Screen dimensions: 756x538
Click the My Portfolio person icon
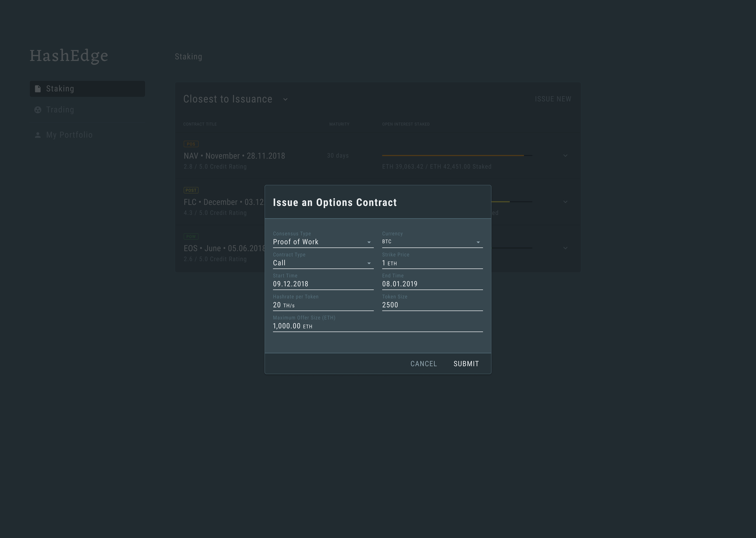point(38,135)
